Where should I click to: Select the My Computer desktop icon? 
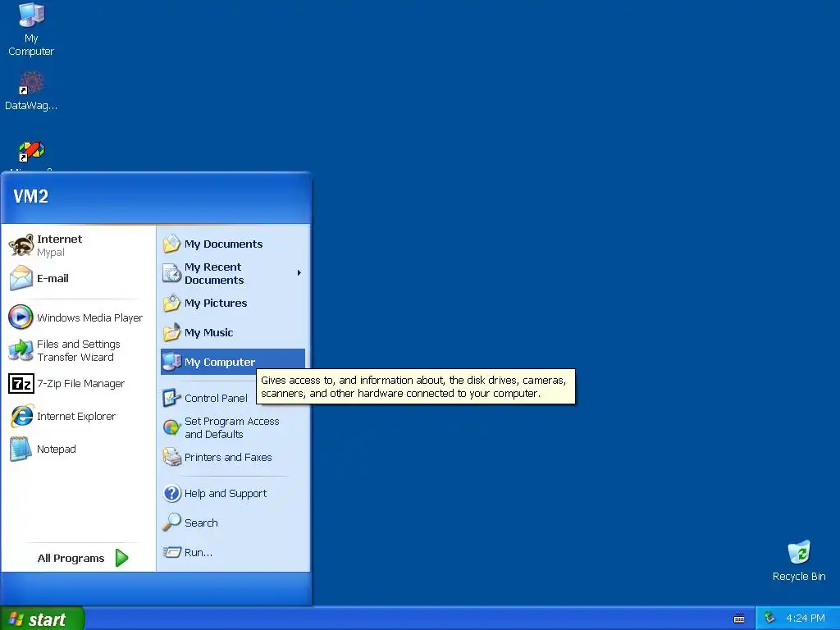point(31,30)
